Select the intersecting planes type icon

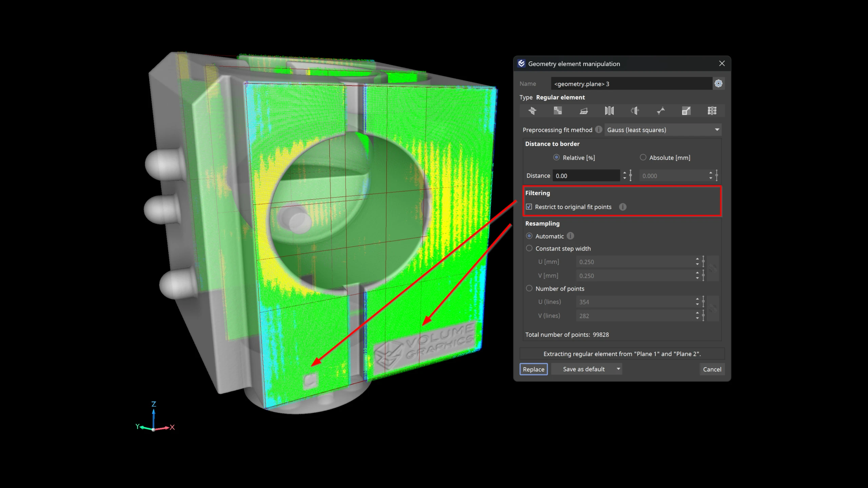point(532,111)
